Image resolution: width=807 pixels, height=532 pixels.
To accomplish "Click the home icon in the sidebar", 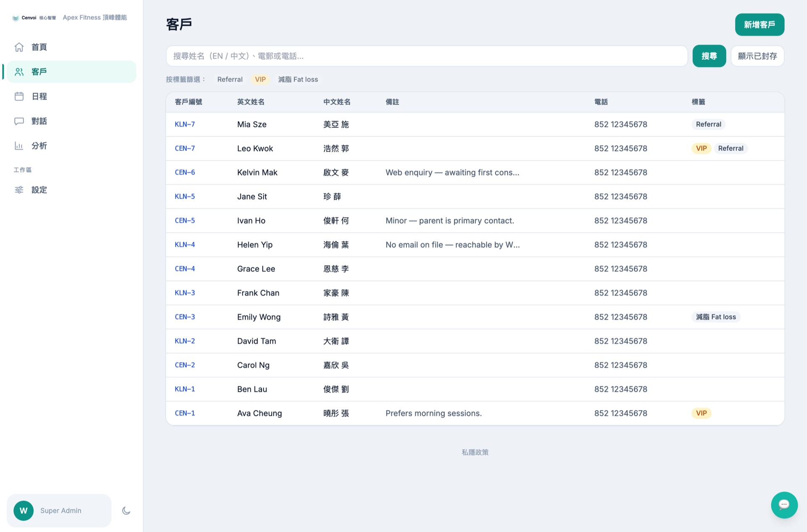I will click(19, 47).
